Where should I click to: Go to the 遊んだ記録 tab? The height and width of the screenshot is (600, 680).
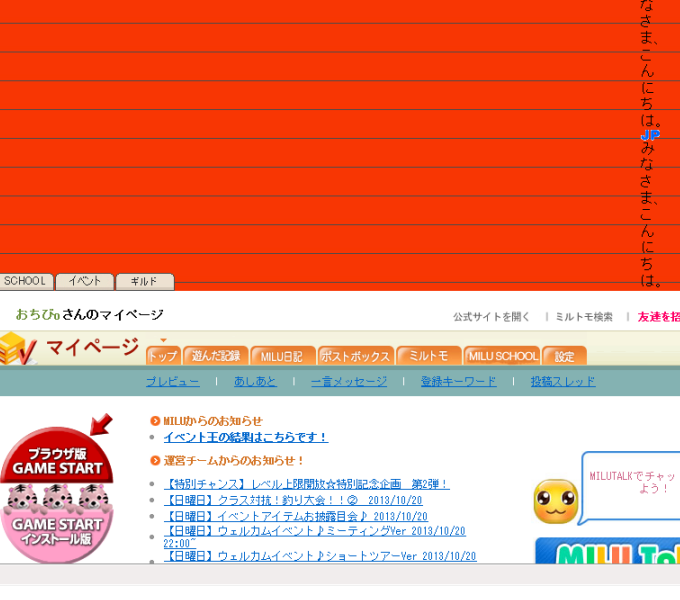pyautogui.click(x=215, y=356)
